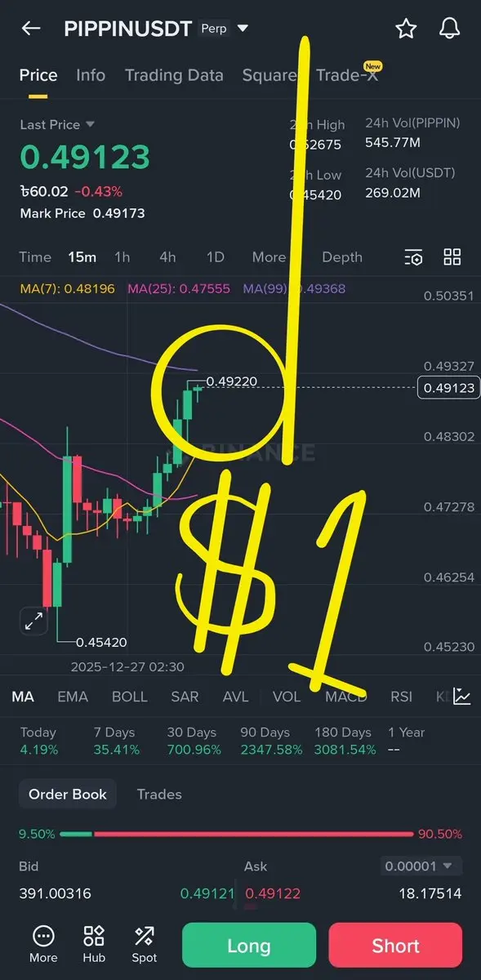Open chart settings icon beside Depth
Screen dimensions: 481x980
pos(414,257)
